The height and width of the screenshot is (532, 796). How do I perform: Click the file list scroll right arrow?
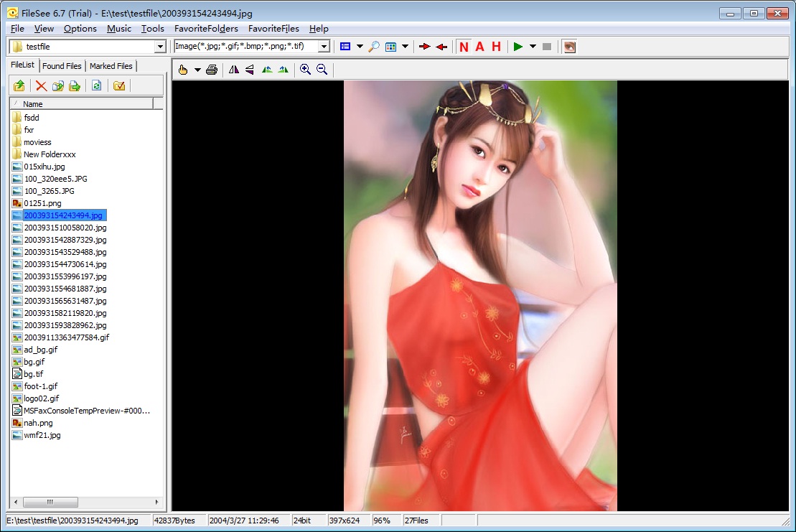[x=157, y=502]
